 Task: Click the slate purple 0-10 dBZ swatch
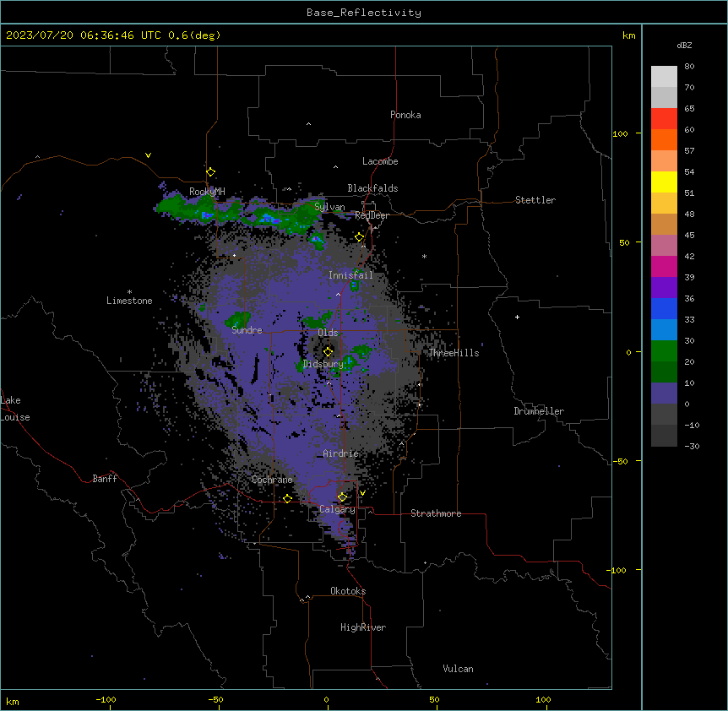(x=664, y=393)
